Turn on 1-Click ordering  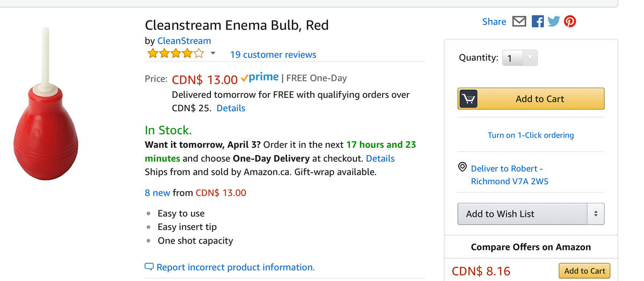tap(530, 135)
